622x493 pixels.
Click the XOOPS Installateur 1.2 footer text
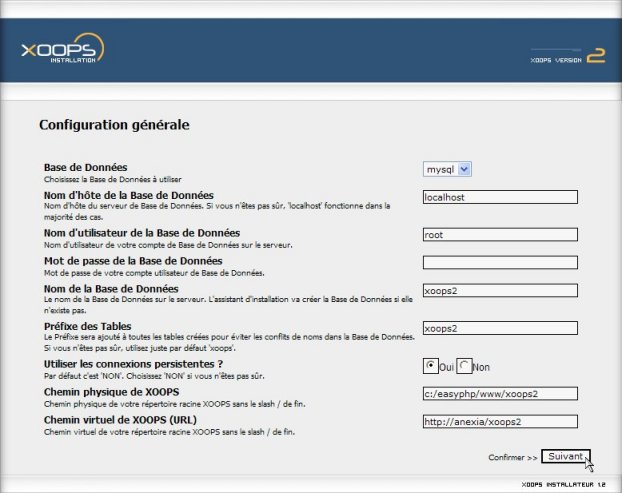564,485
